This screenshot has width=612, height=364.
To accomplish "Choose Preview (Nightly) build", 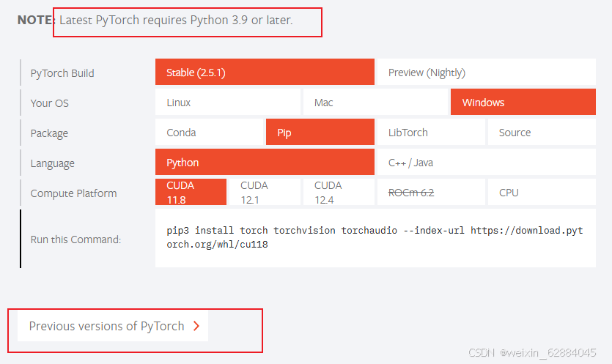I will [487, 73].
